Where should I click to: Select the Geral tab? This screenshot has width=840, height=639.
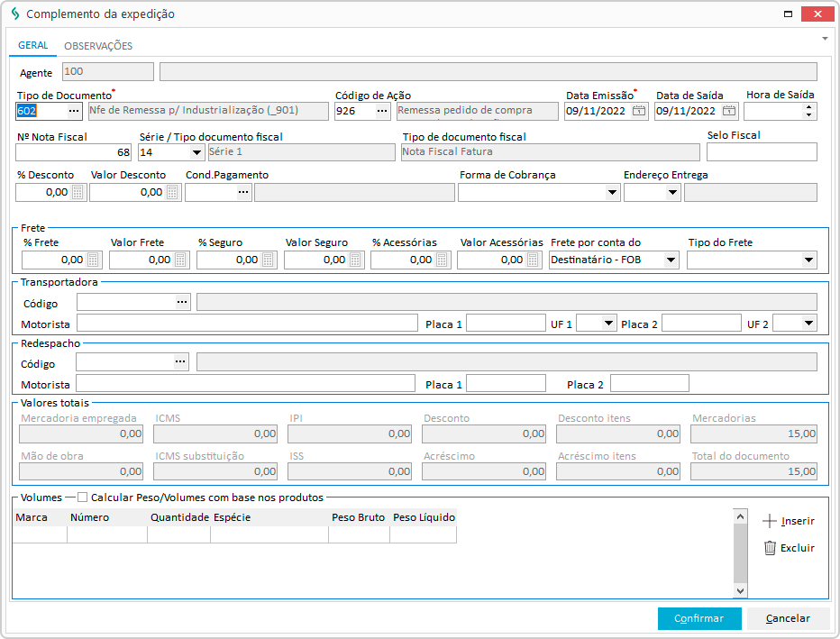click(32, 46)
